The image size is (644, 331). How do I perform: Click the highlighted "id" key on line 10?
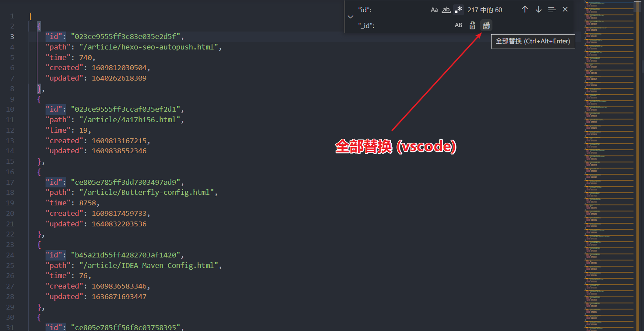click(x=56, y=109)
